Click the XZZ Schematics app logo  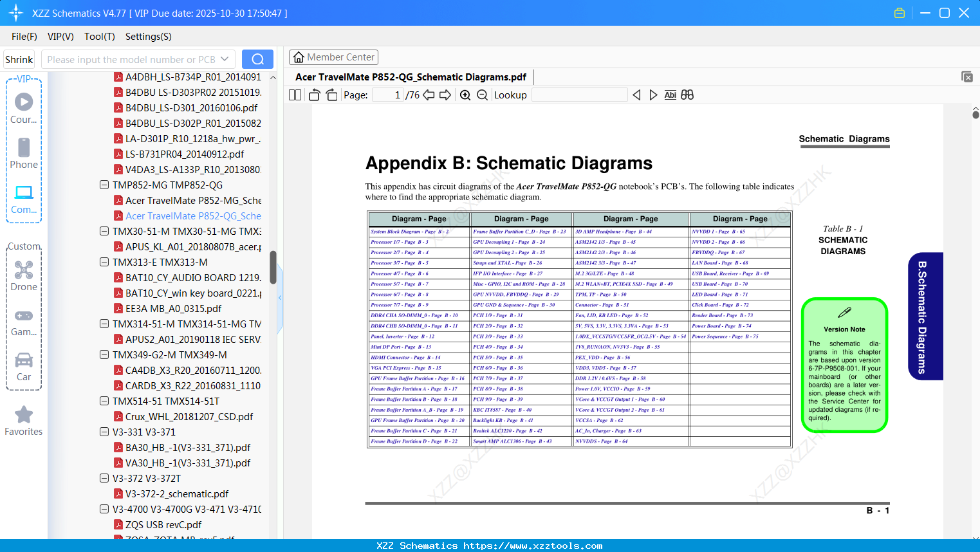pos(16,13)
